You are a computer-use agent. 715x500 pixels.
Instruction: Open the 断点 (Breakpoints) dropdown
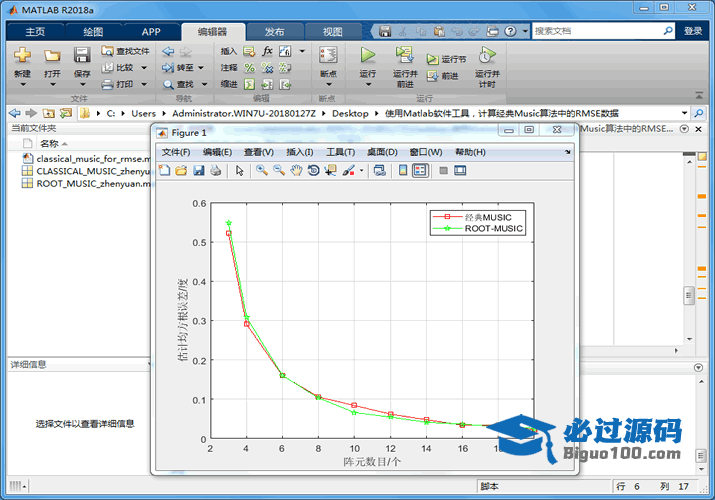coord(328,85)
